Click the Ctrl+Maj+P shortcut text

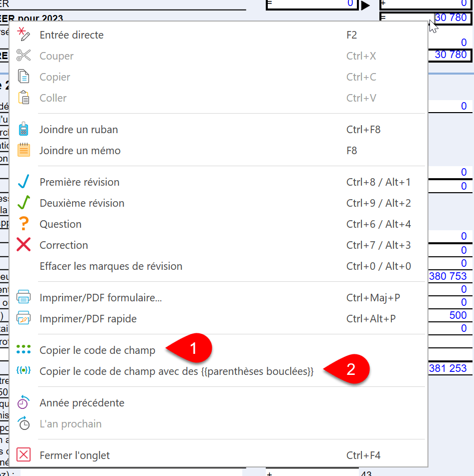coord(373,298)
